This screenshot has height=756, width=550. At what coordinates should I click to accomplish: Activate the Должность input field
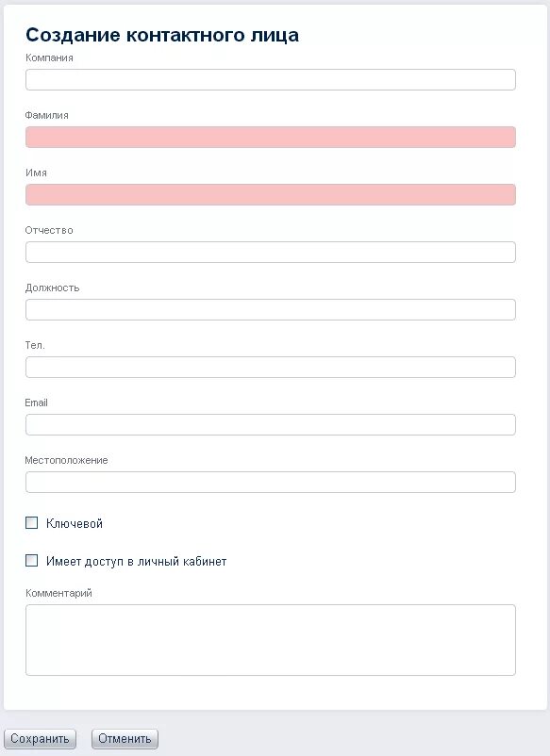[270, 309]
